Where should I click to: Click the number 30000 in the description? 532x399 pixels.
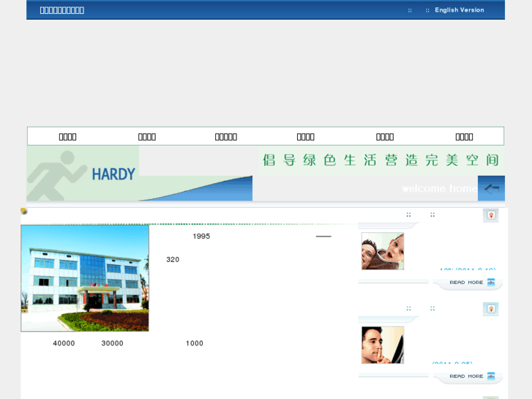click(x=112, y=343)
